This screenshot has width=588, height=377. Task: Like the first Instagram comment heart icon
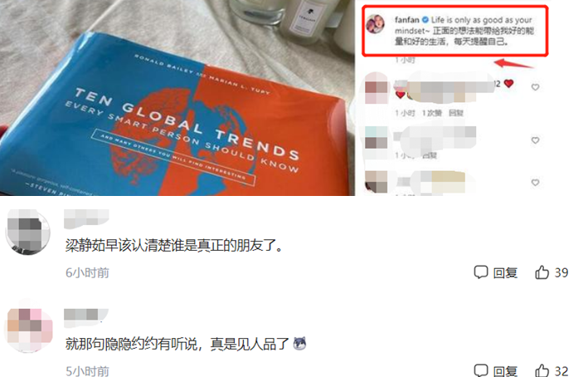[x=535, y=87]
